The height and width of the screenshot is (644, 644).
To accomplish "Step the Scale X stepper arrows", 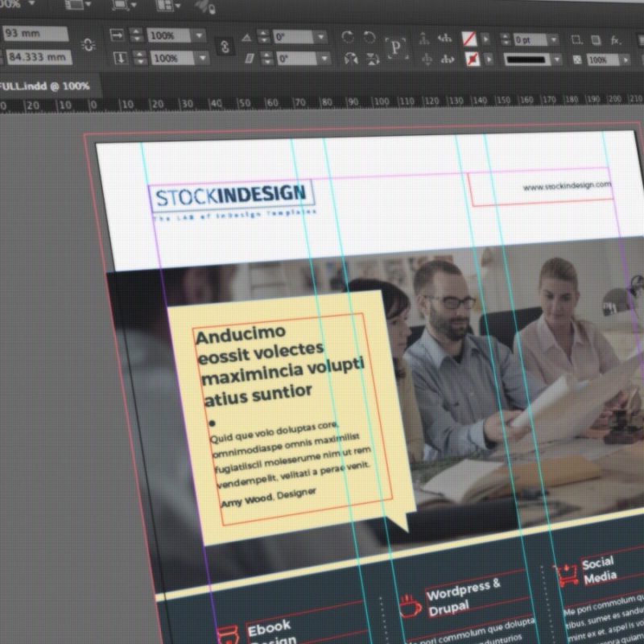I will coord(136,35).
